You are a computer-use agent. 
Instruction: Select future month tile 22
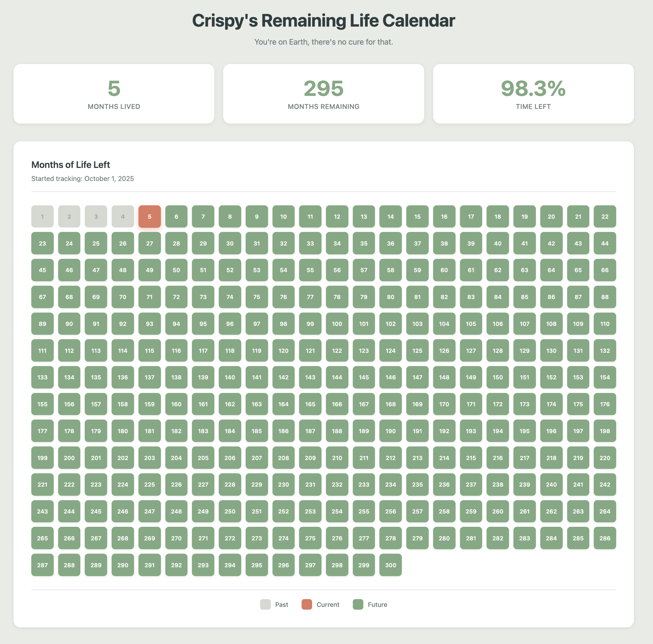click(x=605, y=216)
